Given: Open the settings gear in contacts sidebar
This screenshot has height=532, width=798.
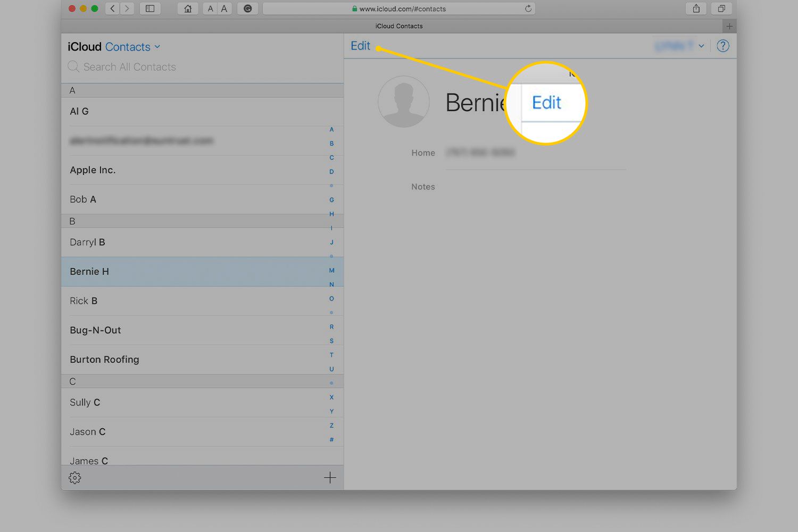Looking at the screenshot, I should point(74,478).
